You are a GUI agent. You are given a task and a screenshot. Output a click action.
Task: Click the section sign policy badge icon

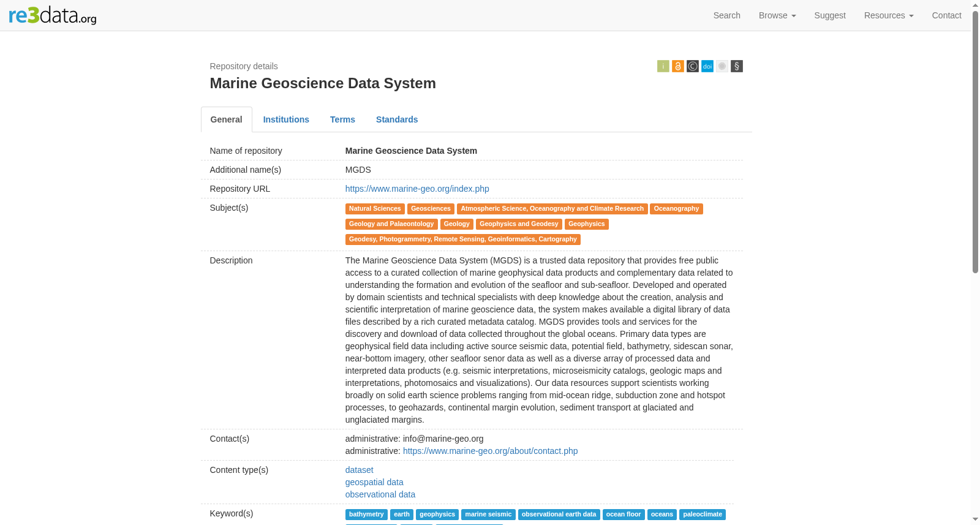(737, 66)
